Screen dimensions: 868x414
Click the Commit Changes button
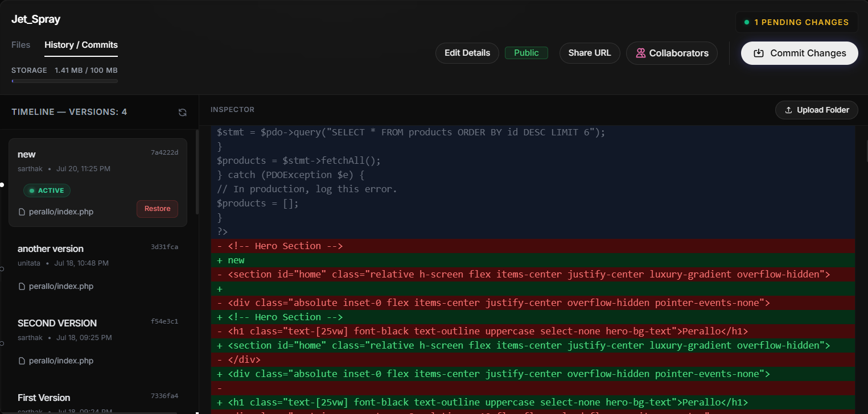[799, 53]
